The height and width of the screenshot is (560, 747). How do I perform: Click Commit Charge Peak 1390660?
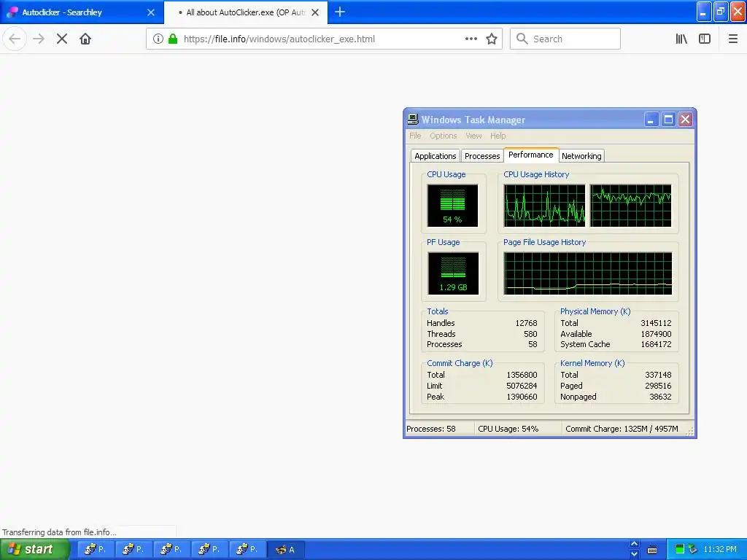pos(522,397)
